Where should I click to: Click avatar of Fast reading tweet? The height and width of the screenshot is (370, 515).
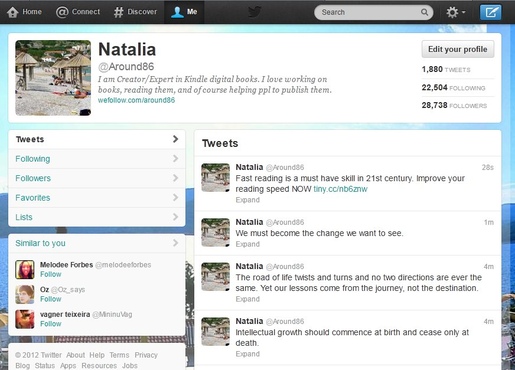click(215, 178)
